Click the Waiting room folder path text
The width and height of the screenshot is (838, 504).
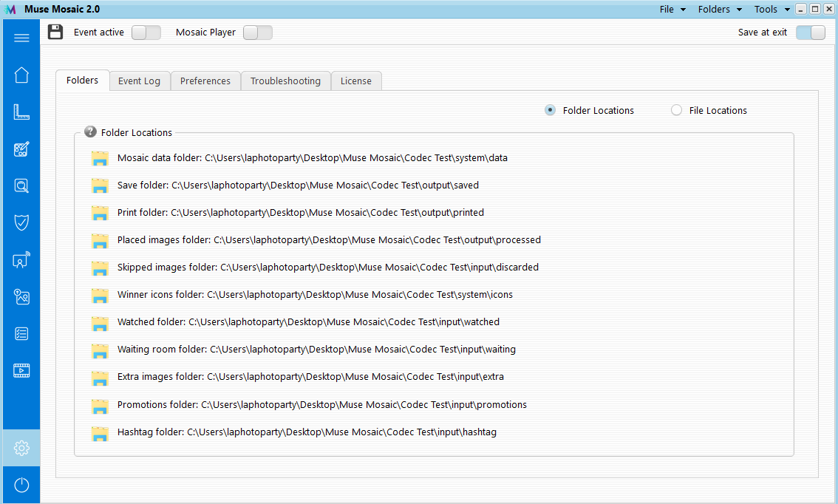pyautogui.click(x=316, y=349)
